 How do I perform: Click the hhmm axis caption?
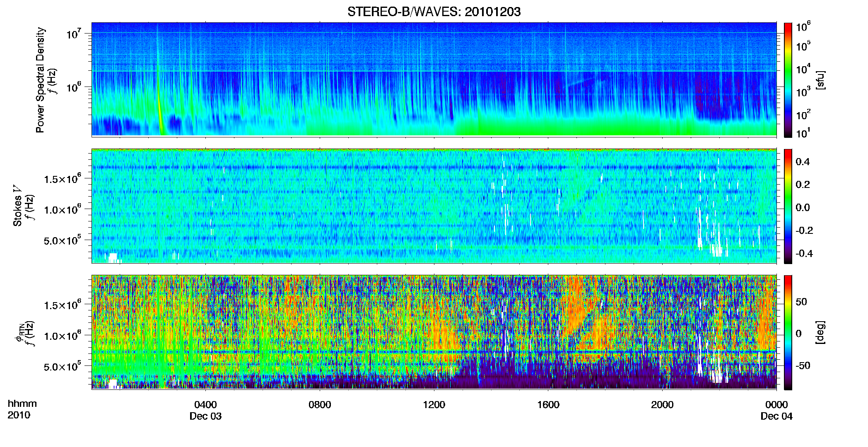22,404
